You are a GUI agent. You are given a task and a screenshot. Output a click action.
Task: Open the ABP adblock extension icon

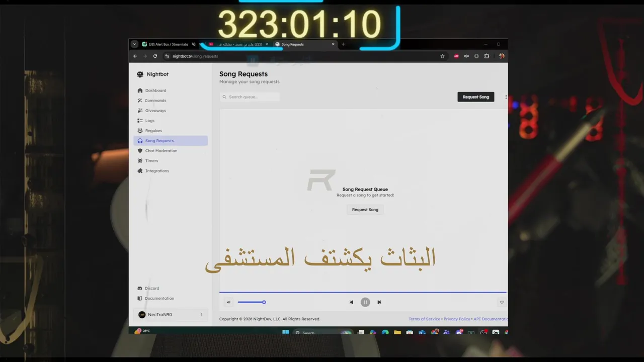456,56
